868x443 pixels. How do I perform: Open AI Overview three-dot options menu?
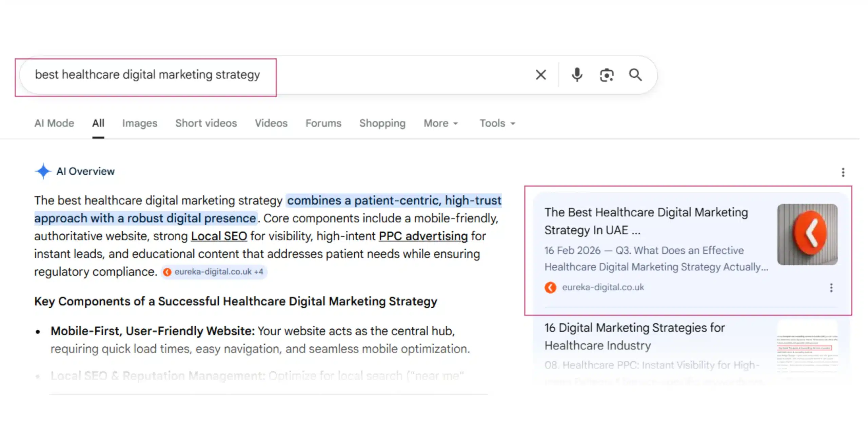843,172
